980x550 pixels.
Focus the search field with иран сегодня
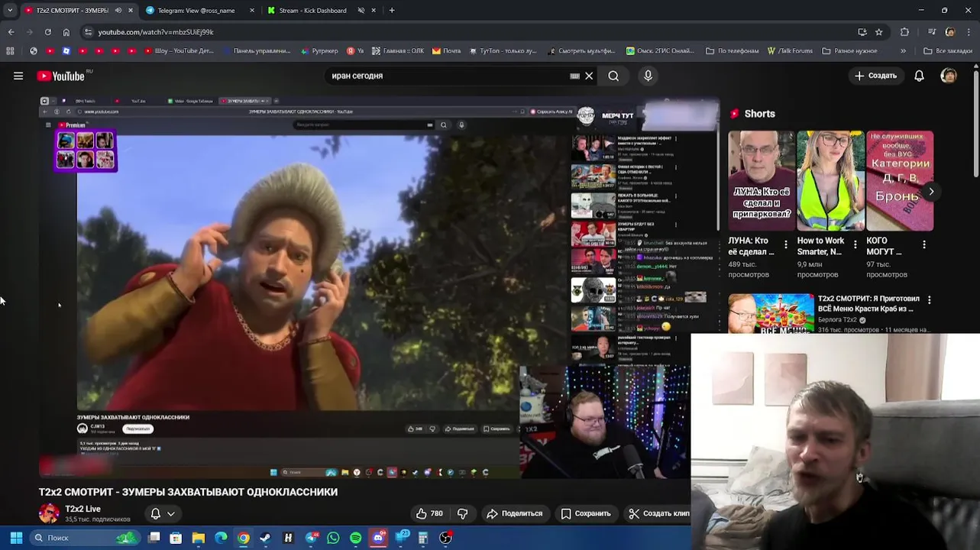point(447,76)
